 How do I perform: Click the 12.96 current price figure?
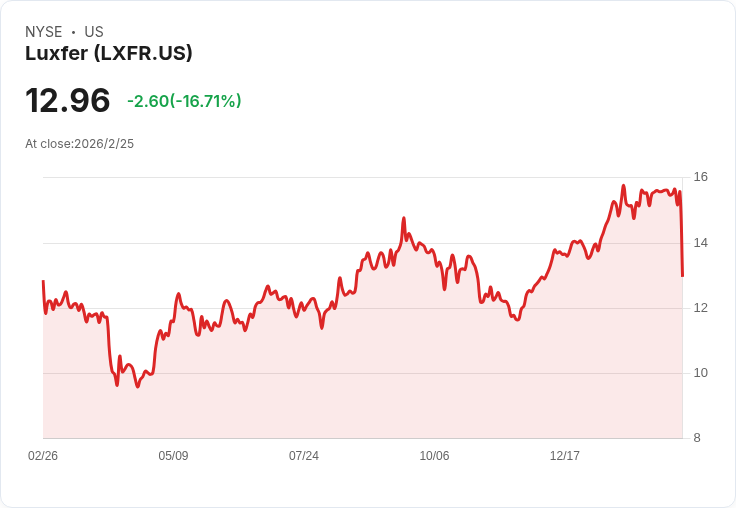point(68,100)
